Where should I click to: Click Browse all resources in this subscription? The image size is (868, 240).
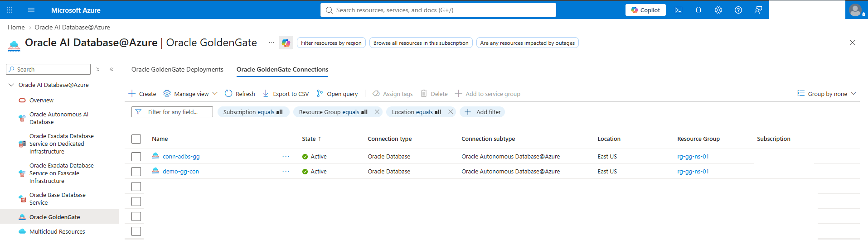[x=421, y=43]
